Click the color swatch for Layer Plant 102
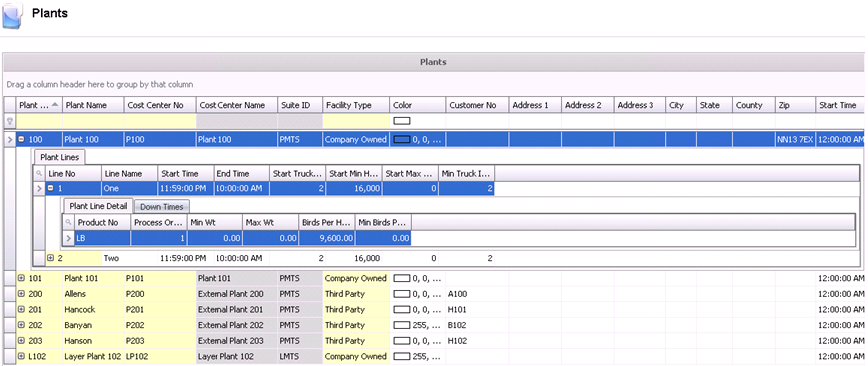The height and width of the screenshot is (366, 868). click(402, 356)
